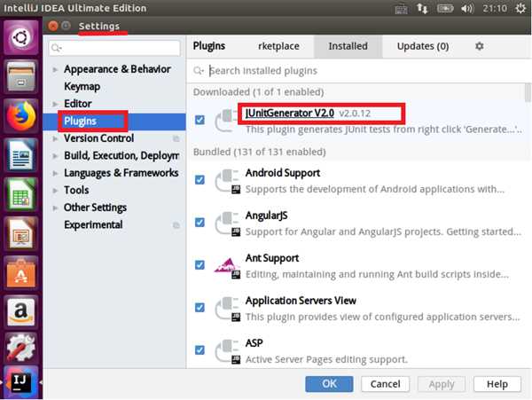532x400 pixels.
Task: Open Amazon launcher in dock
Action: (21, 312)
